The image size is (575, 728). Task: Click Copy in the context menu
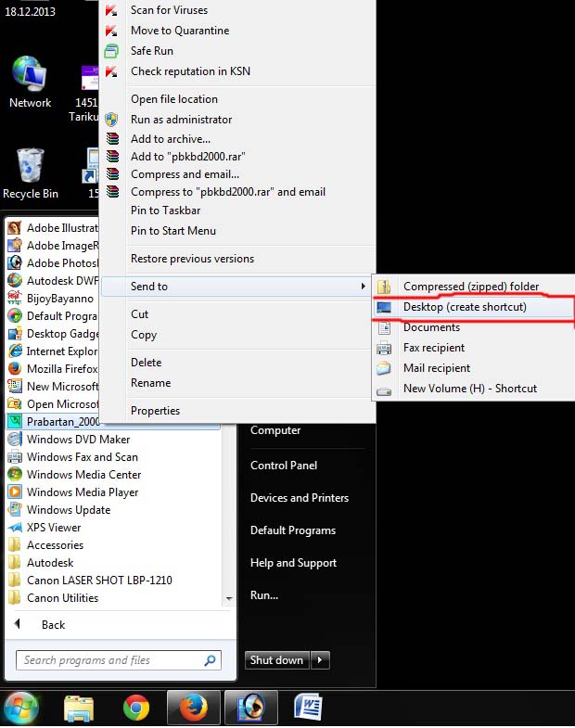coord(144,335)
